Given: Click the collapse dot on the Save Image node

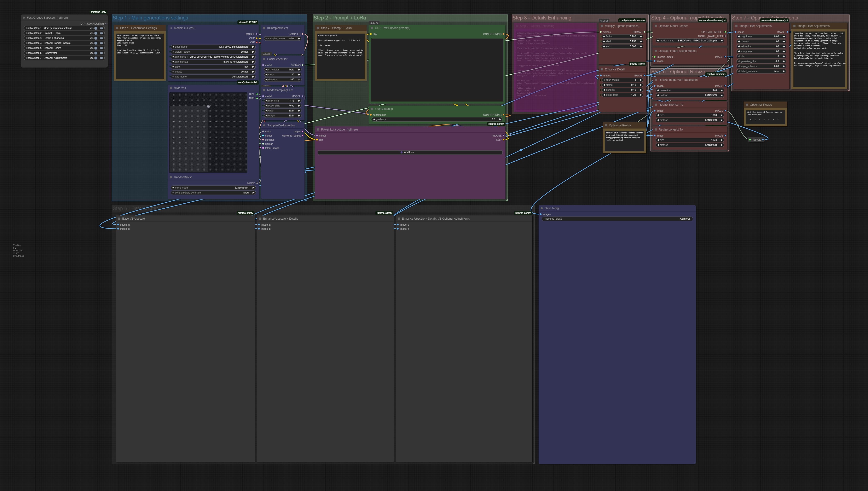Looking at the screenshot, I should tap(542, 208).
